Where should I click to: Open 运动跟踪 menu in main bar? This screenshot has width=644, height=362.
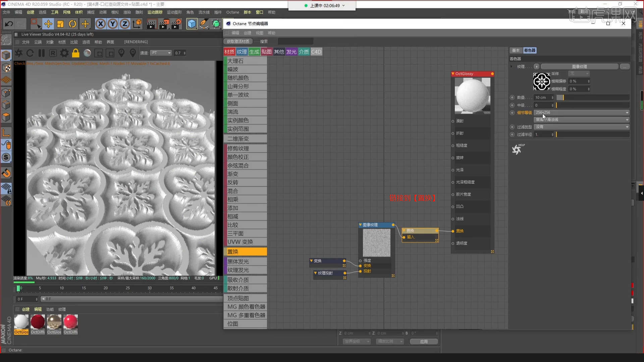point(155,12)
